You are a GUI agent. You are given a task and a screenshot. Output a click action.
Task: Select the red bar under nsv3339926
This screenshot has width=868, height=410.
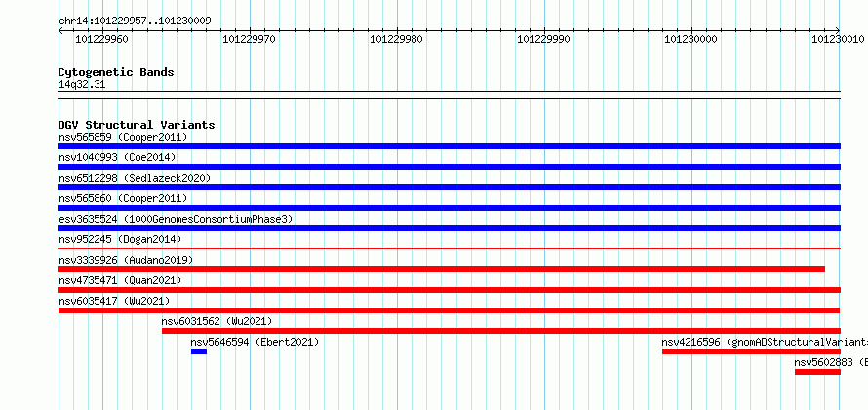pos(441,269)
